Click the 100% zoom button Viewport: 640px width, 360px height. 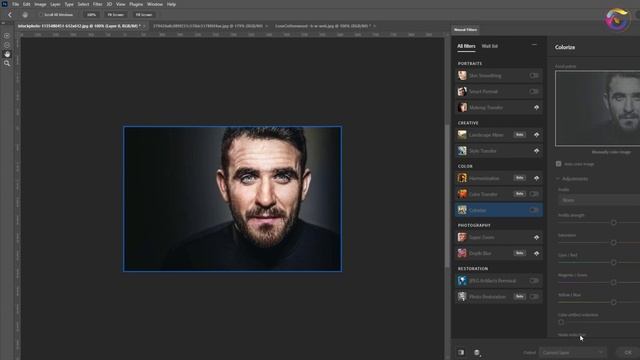pos(91,15)
